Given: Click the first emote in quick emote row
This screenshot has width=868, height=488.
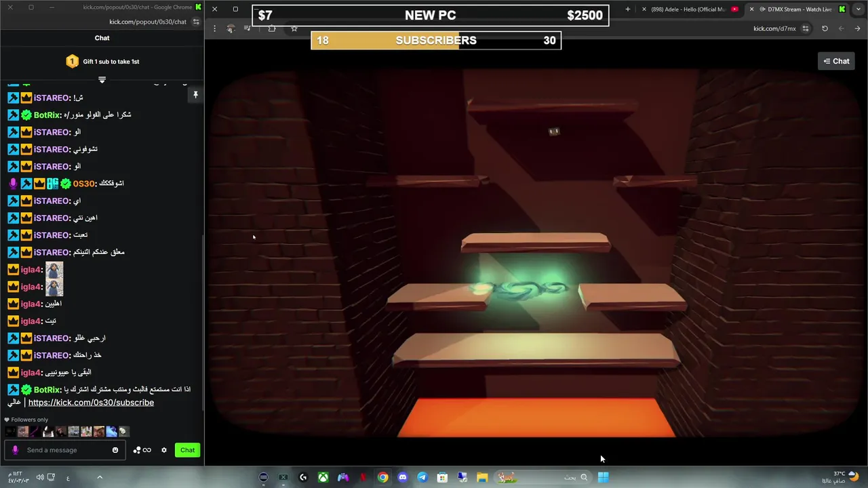Looking at the screenshot, I should pos(10,431).
